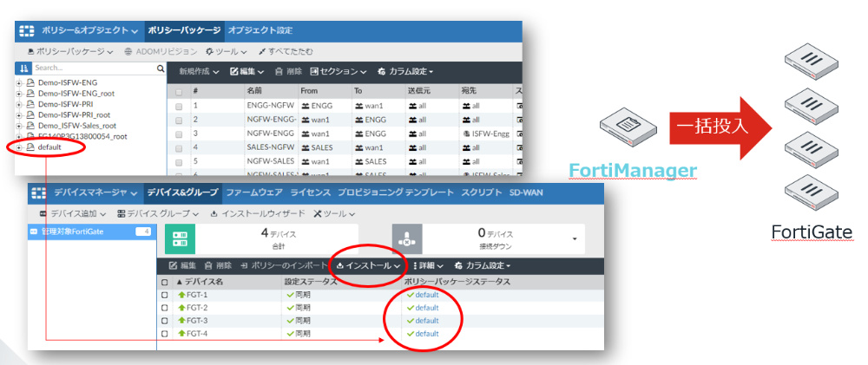Viewport: 868px width, 365px height.
Task: Click the Demo-ISFW-PRI package icon
Action: click(31, 104)
